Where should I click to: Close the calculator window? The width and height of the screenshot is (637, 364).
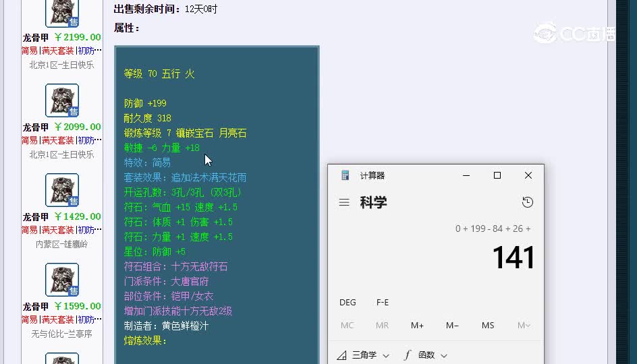tap(528, 175)
